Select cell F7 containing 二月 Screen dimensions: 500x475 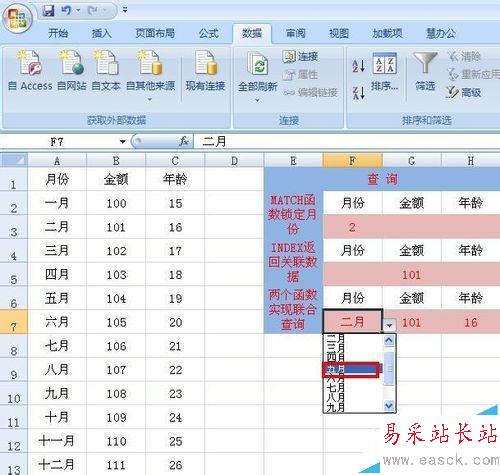(352, 322)
